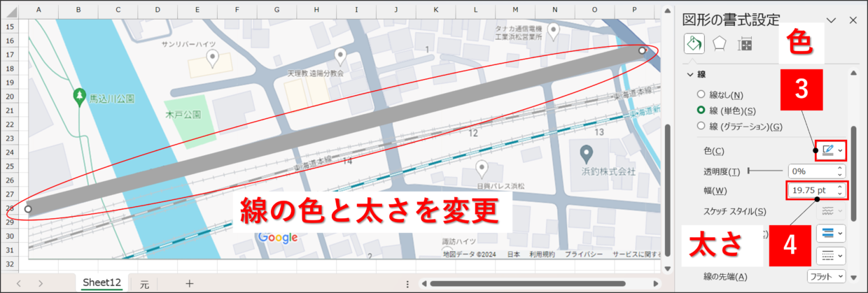Click the previous sheet navigation arrow
868x293 pixels.
(18, 283)
